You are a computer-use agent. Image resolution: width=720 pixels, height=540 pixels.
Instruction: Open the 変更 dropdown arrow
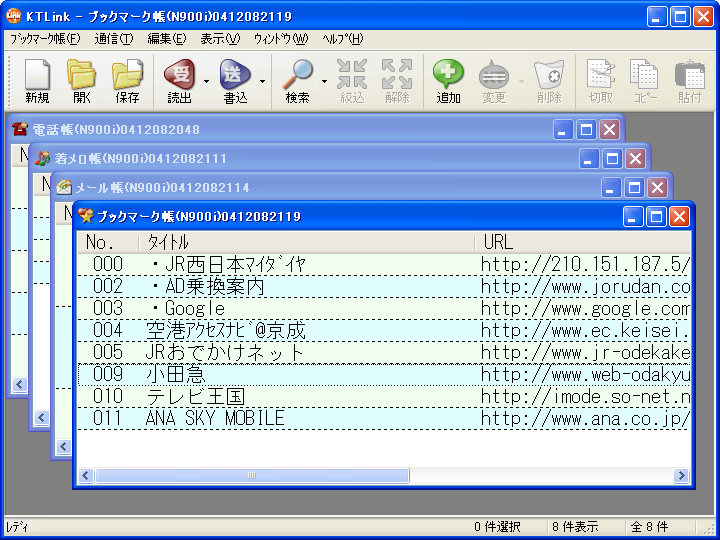pos(521,82)
